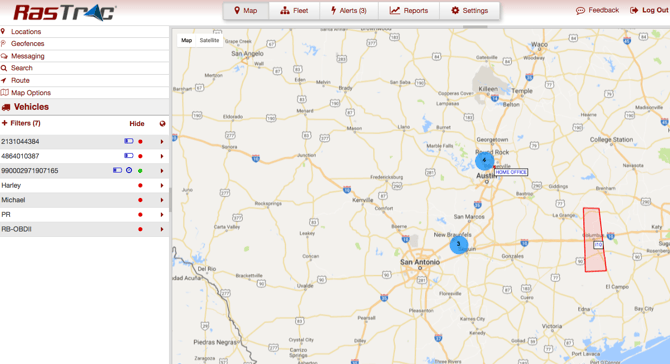Click red status dot for Michael
The height and width of the screenshot is (364, 670).
coord(140,200)
